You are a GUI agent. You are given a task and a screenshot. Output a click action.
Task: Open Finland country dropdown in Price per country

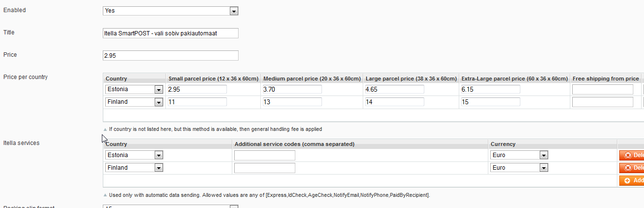point(134,102)
